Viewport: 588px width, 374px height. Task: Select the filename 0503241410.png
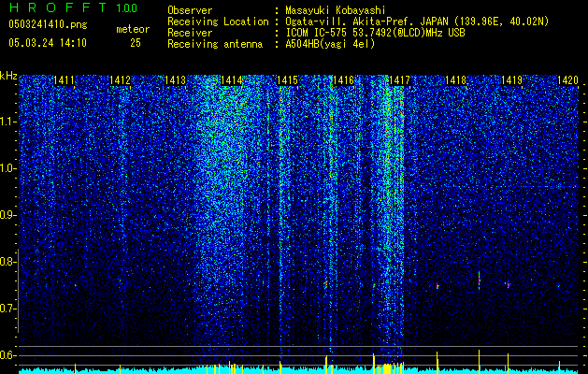(x=48, y=24)
